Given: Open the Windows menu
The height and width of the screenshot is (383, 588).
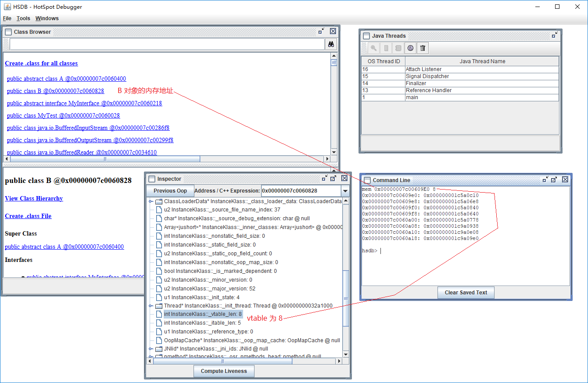Looking at the screenshot, I should click(47, 18).
